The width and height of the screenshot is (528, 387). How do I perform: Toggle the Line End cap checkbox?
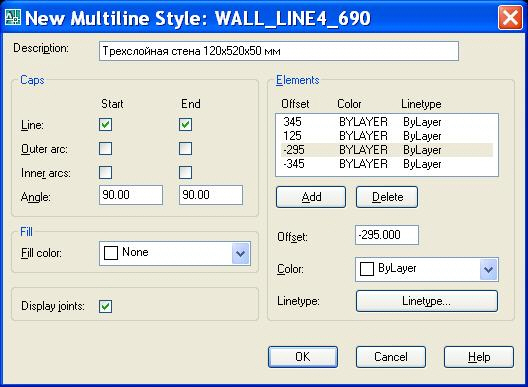point(186,124)
